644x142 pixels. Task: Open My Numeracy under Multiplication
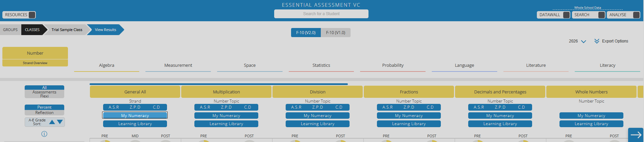[x=226, y=115]
